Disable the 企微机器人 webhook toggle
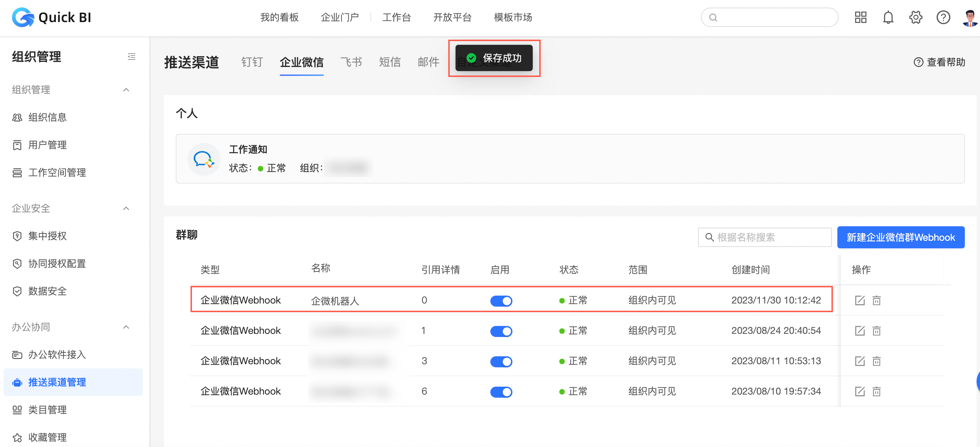This screenshot has width=980, height=447. click(x=501, y=301)
